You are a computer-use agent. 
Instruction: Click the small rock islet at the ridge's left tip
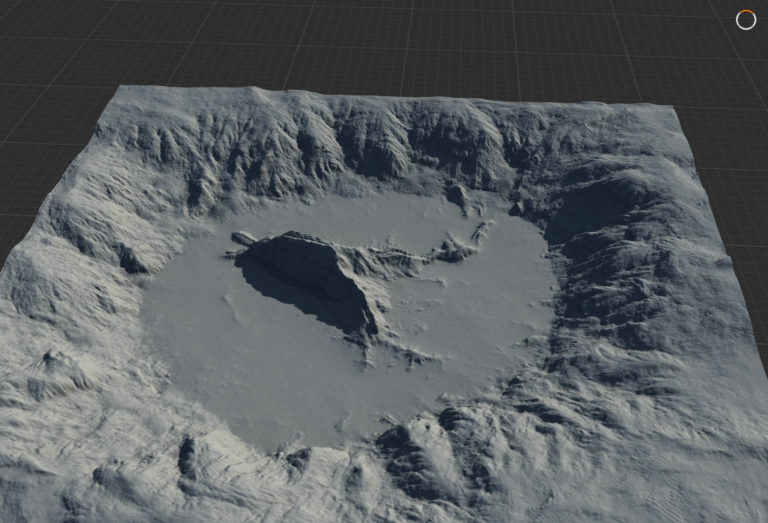pyautogui.click(x=243, y=239)
